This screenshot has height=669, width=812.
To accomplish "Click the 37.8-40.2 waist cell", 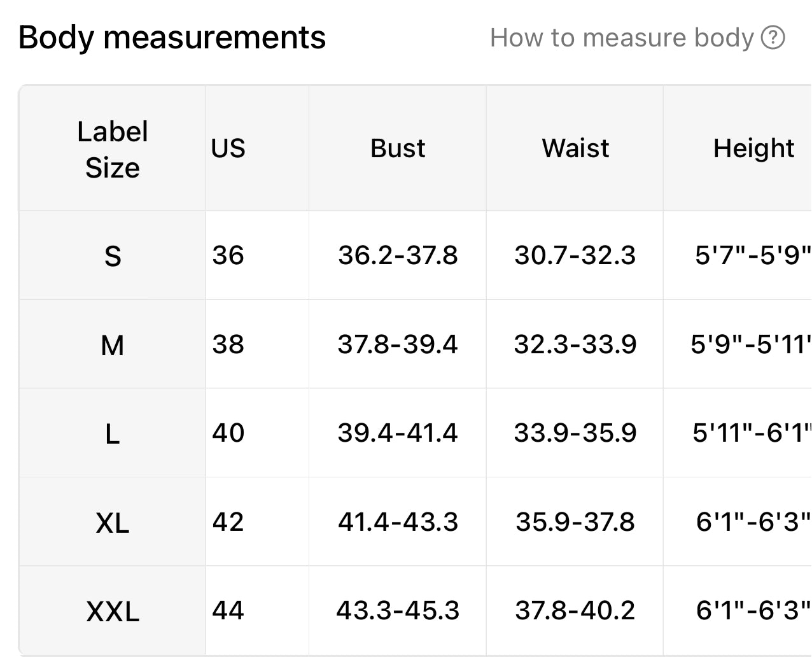I will coord(575,610).
